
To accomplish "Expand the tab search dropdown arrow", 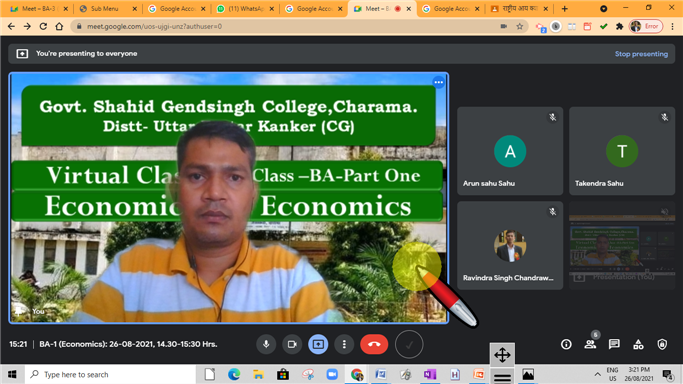I will pyautogui.click(x=603, y=9).
